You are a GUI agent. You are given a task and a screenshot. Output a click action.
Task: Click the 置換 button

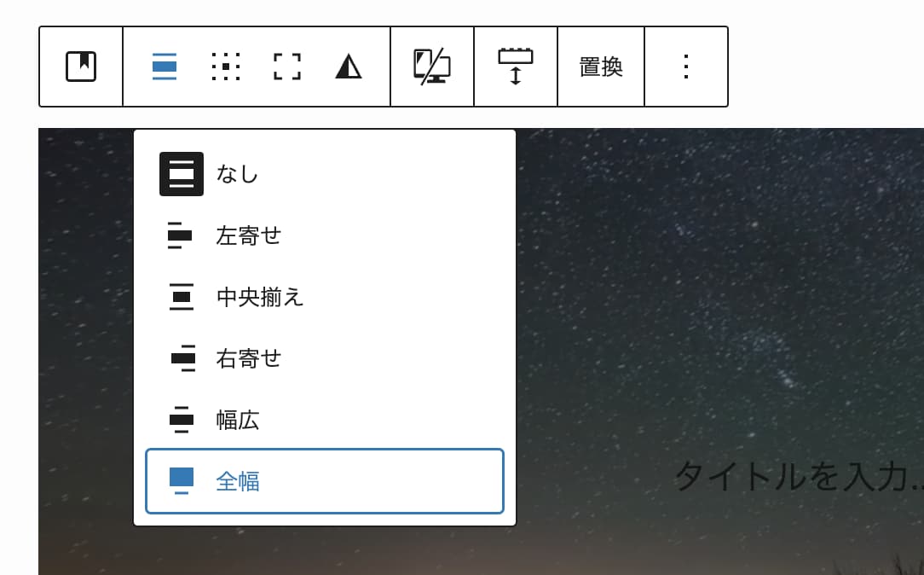pos(601,67)
